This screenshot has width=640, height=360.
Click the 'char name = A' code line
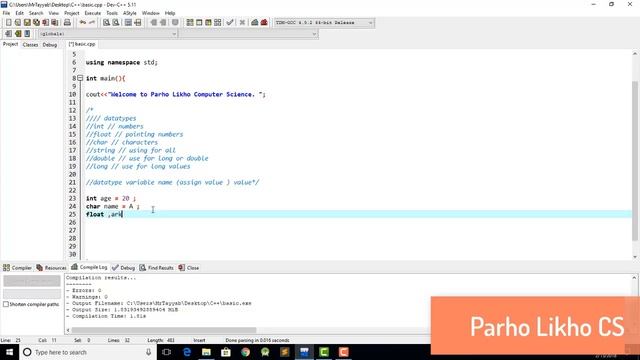tap(113, 206)
